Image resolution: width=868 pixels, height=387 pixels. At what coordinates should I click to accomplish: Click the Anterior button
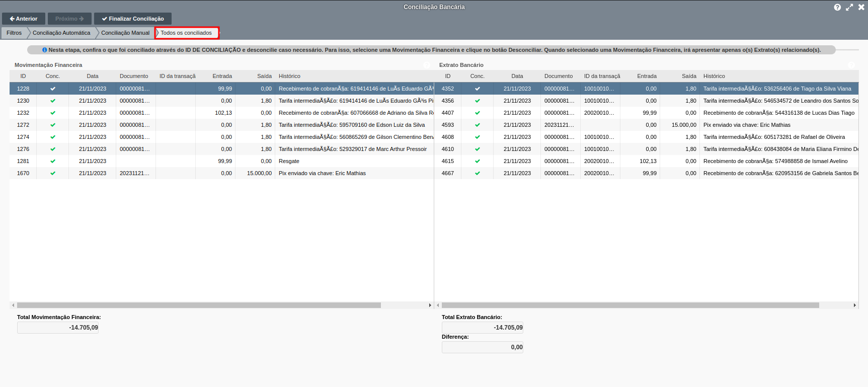pyautogui.click(x=24, y=19)
